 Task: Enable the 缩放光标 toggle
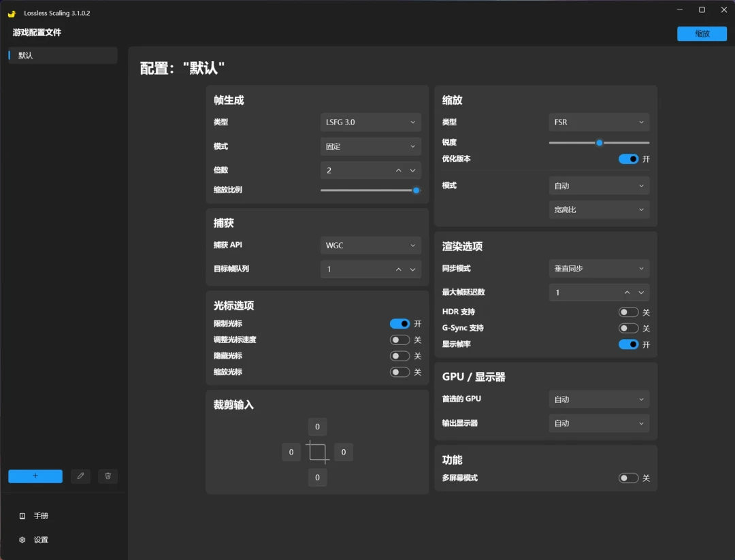(x=399, y=372)
